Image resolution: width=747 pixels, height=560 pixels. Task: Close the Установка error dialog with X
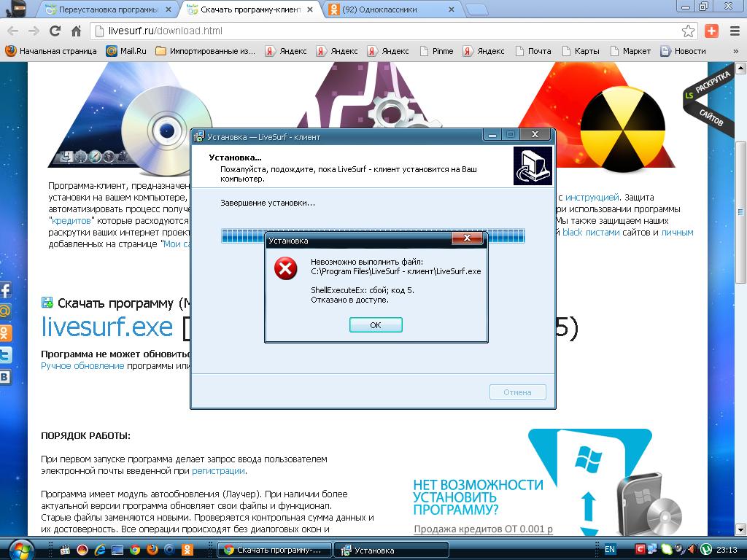[x=467, y=238]
